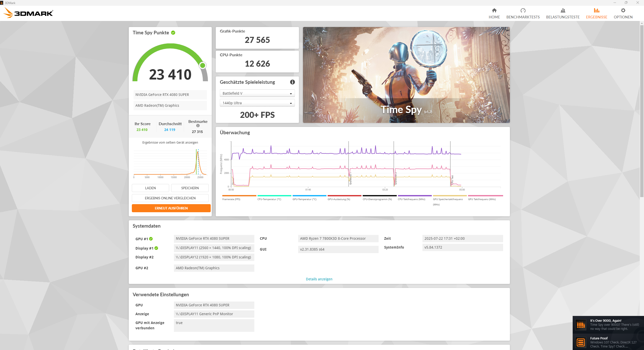Click the Erneut ausführen button
This screenshot has height=350, width=644.
point(171,208)
